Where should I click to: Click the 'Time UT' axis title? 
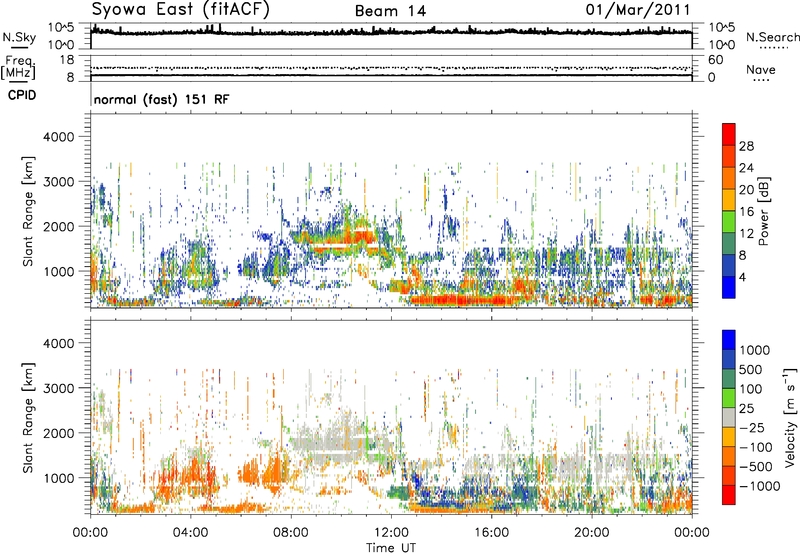[391, 548]
